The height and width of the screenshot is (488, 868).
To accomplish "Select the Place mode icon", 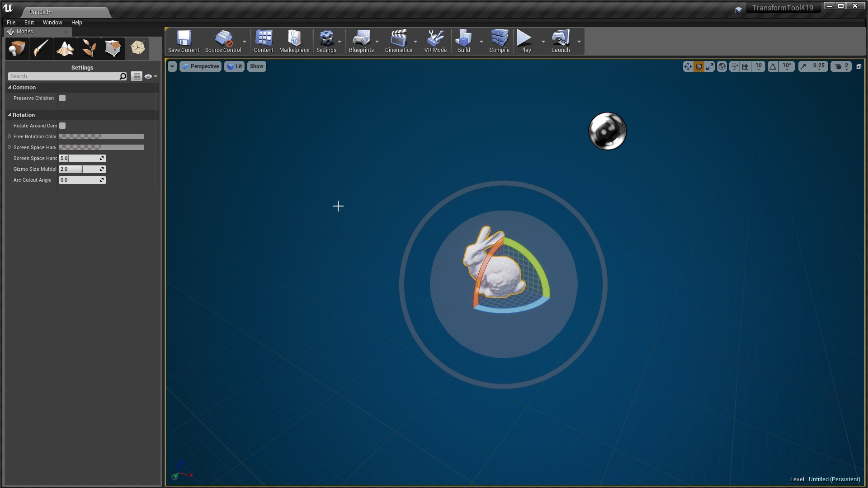I will (x=17, y=48).
